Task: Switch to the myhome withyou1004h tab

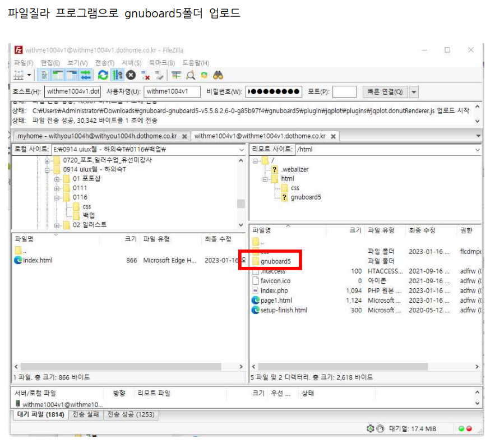Action: point(97,136)
